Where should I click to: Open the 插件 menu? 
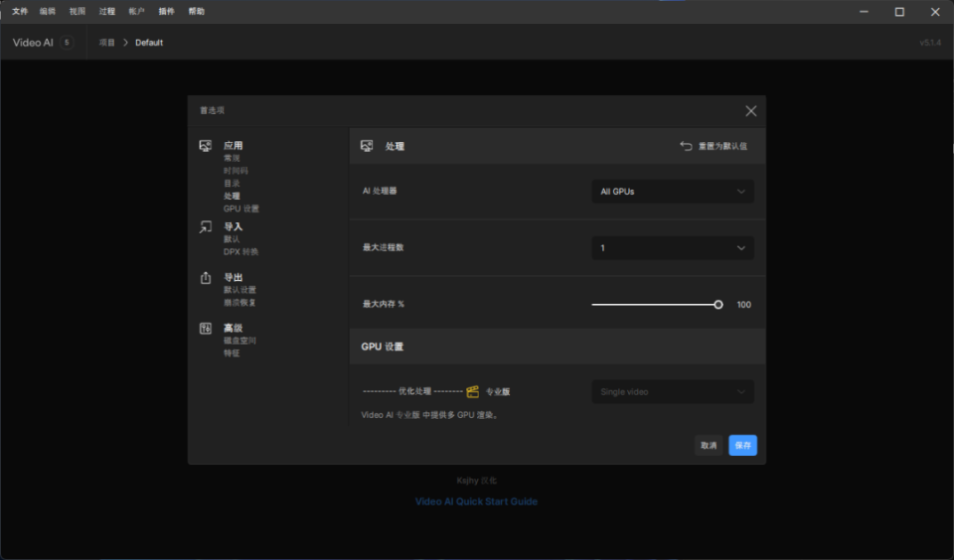click(166, 12)
